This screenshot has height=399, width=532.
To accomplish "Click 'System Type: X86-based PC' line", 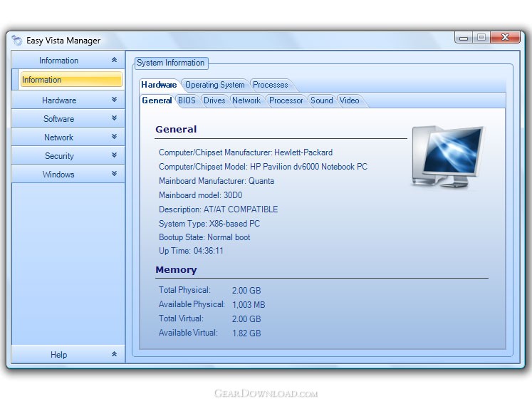I will tap(209, 224).
